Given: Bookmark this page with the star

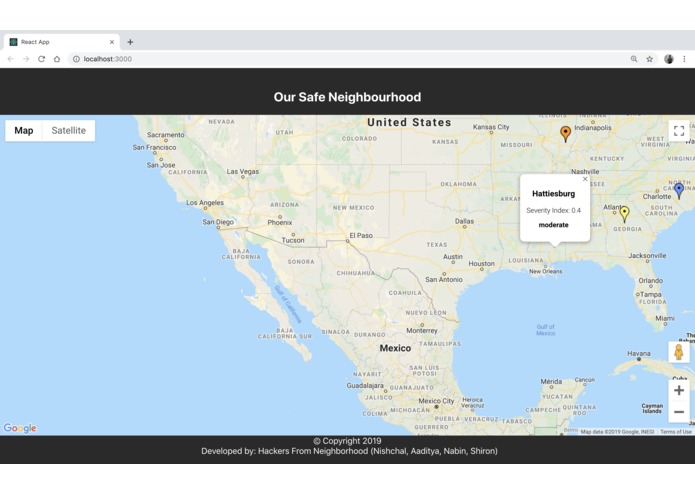Looking at the screenshot, I should point(649,59).
